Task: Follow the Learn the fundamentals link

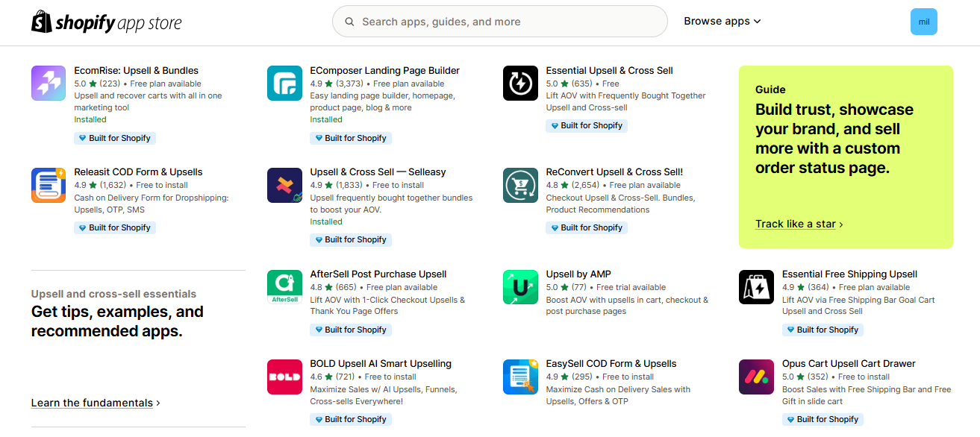Action: coord(96,403)
